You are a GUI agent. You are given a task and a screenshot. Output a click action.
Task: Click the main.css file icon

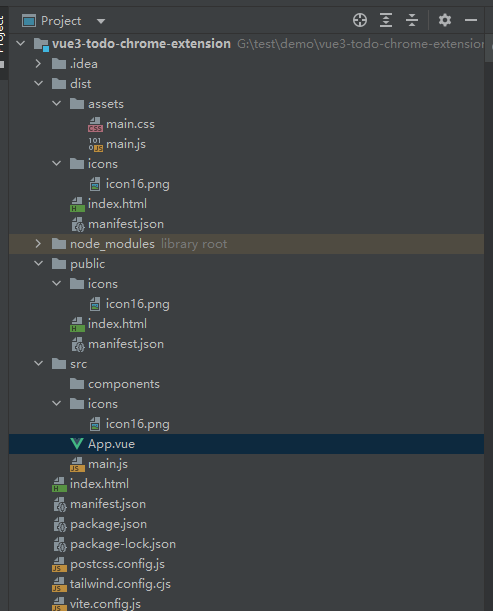click(x=95, y=125)
